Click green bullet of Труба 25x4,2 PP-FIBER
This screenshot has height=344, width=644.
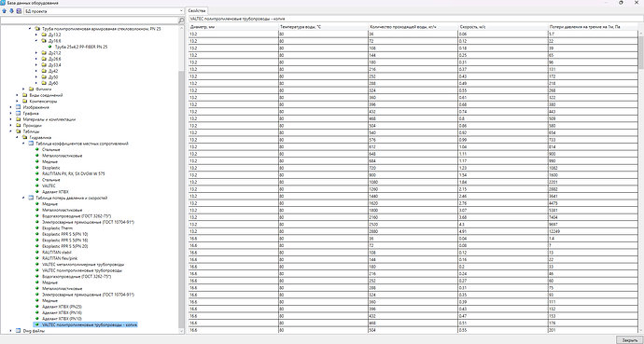tap(50, 48)
